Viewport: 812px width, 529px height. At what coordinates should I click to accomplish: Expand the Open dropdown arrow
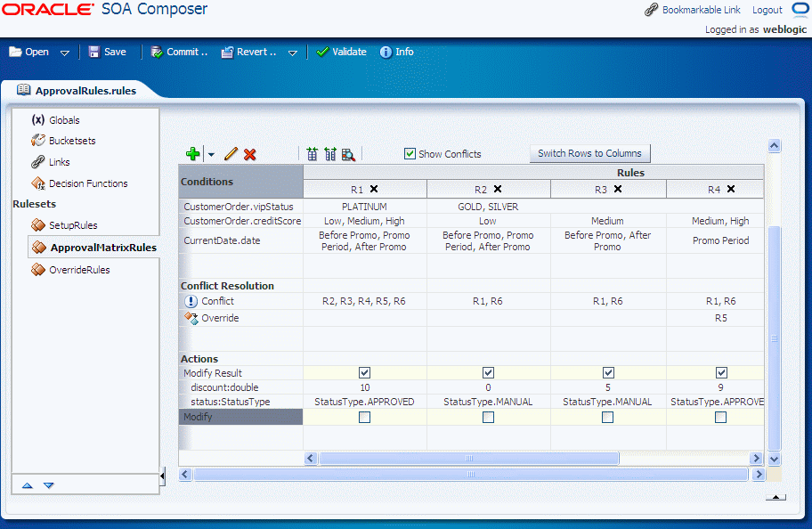(x=65, y=53)
